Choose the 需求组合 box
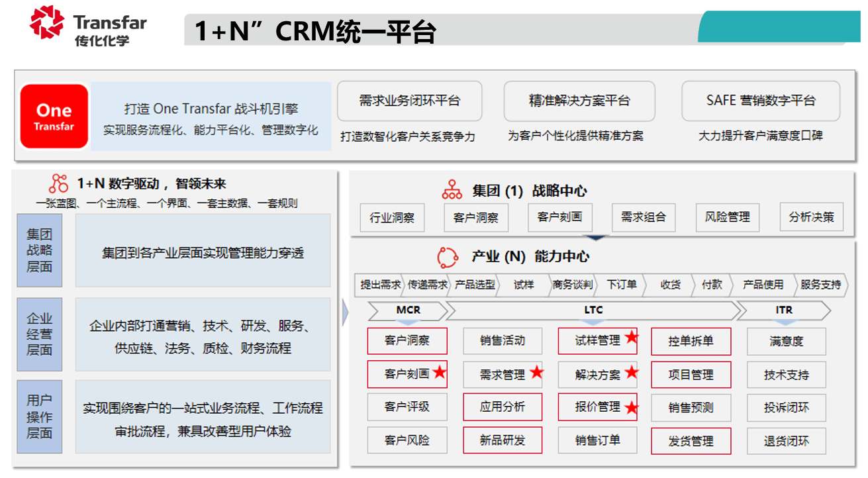Image resolution: width=868 pixels, height=478 pixels. coord(644,216)
